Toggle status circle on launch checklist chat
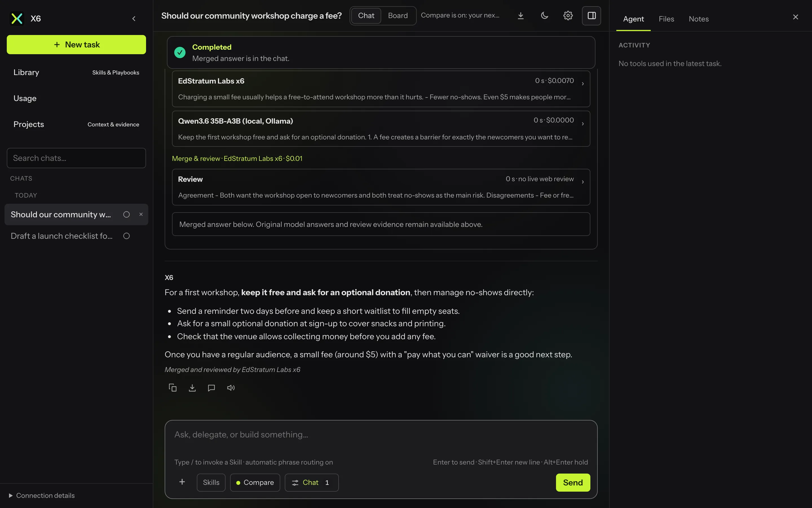 coord(127,236)
